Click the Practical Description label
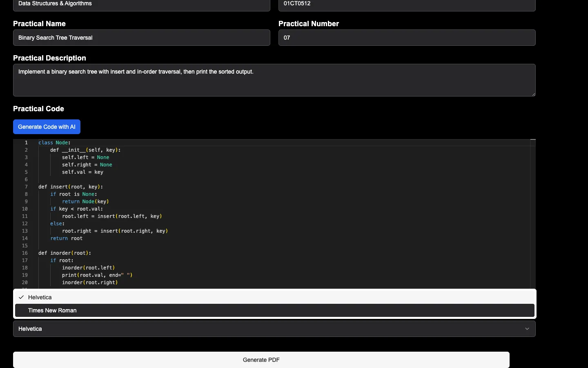Image resolution: width=588 pixels, height=368 pixels. point(49,58)
